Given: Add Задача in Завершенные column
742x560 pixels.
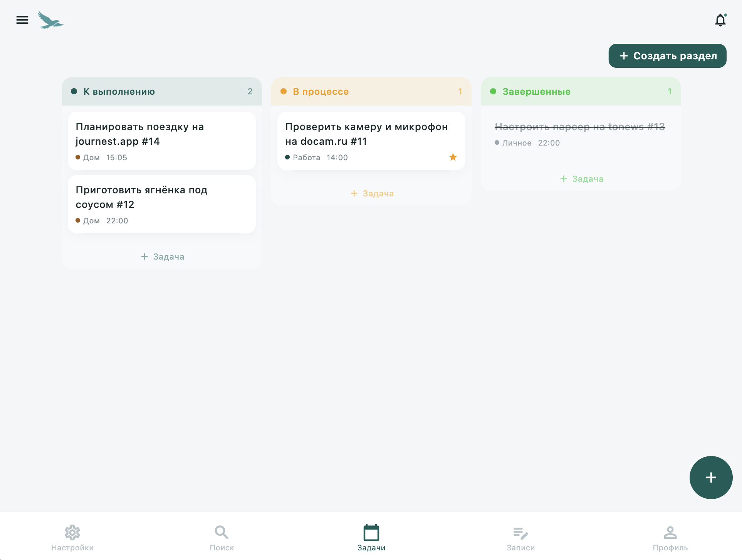Looking at the screenshot, I should point(581,179).
